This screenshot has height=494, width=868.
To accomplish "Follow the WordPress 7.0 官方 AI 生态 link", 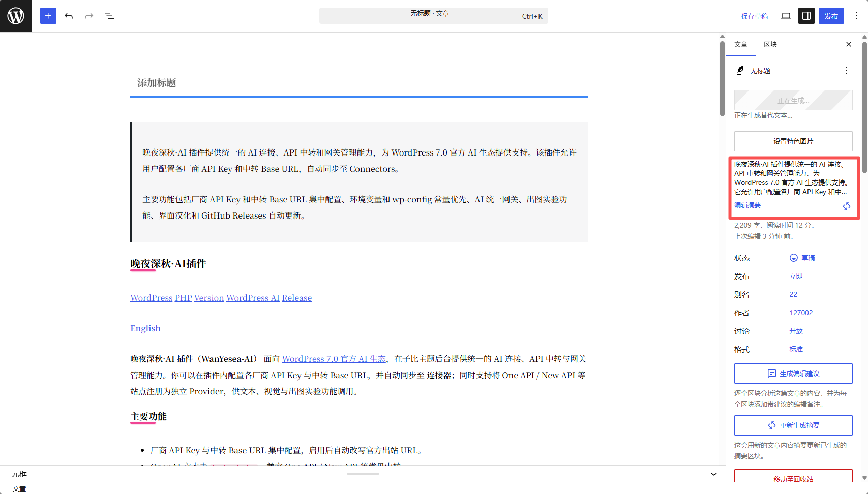I will click(x=334, y=359).
